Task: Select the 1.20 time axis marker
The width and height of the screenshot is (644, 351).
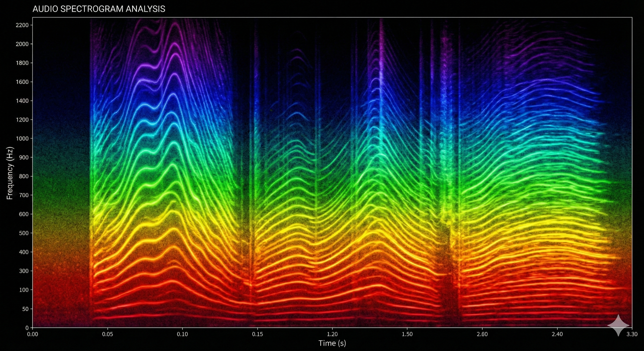Action: point(332,334)
